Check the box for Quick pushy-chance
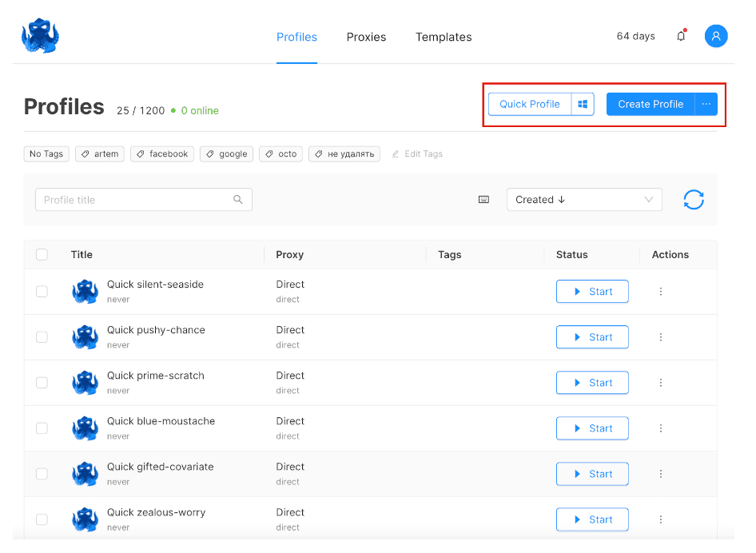The image size is (756, 553). point(42,337)
